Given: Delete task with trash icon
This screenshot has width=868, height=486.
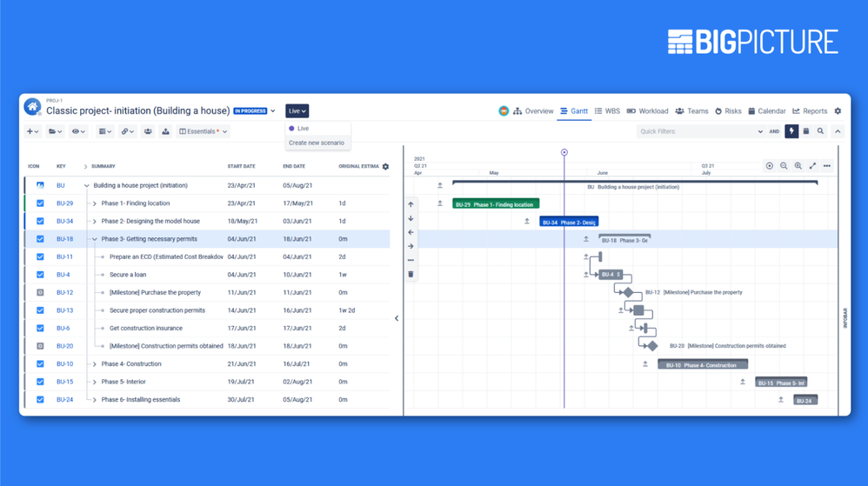Looking at the screenshot, I should pos(411,274).
